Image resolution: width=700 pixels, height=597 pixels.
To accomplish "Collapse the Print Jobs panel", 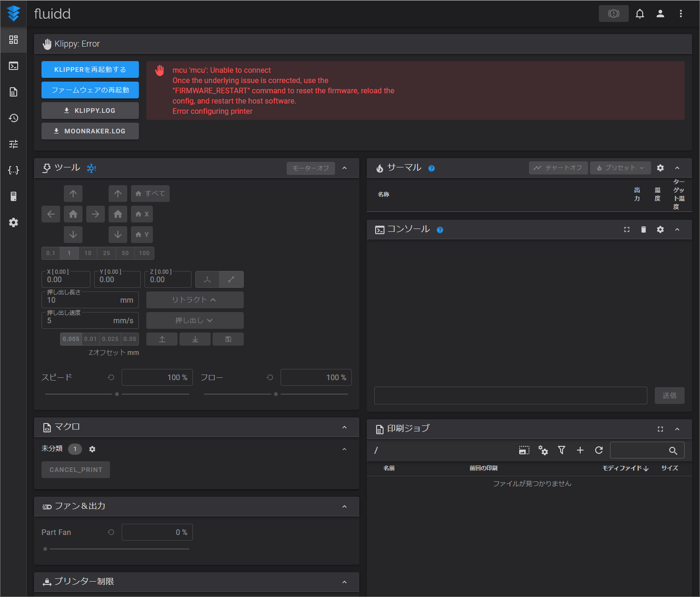I will coord(677,429).
